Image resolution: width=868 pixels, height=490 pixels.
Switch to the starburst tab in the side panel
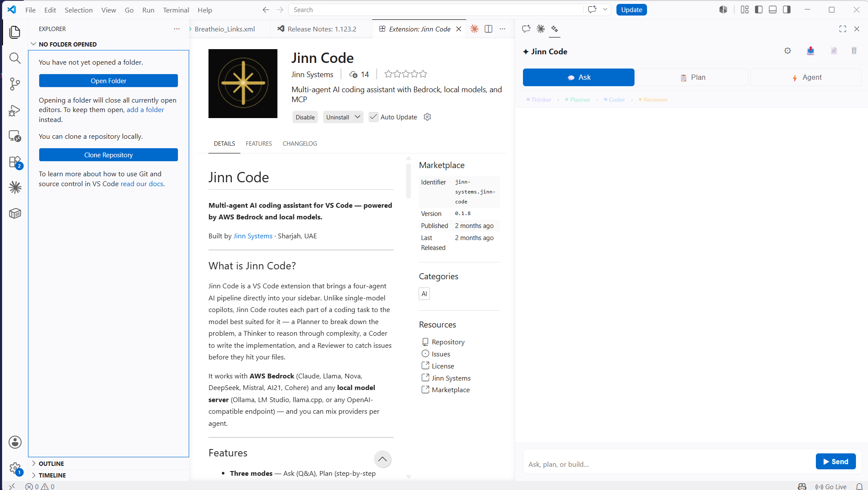pos(541,29)
